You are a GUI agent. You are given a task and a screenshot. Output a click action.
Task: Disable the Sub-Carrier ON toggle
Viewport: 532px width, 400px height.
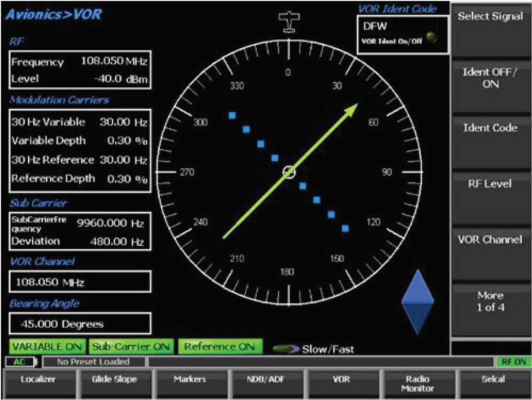tap(131, 346)
